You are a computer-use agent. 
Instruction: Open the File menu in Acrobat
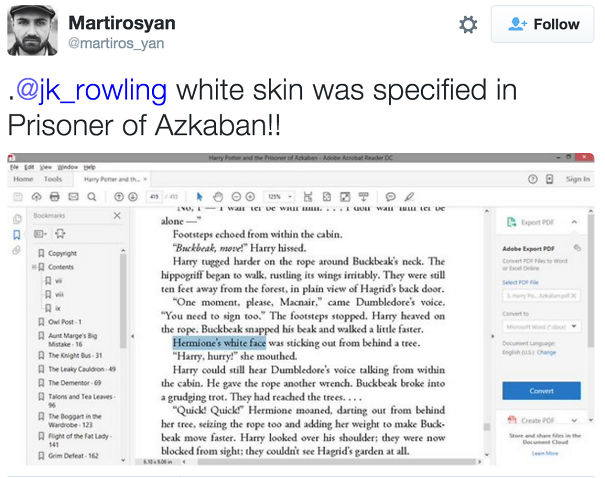click(14, 167)
